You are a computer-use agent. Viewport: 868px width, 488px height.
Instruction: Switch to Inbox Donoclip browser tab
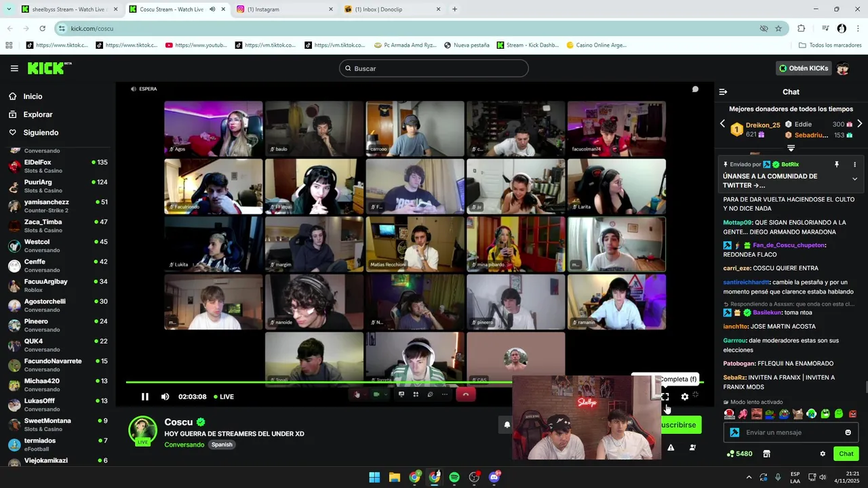(392, 9)
